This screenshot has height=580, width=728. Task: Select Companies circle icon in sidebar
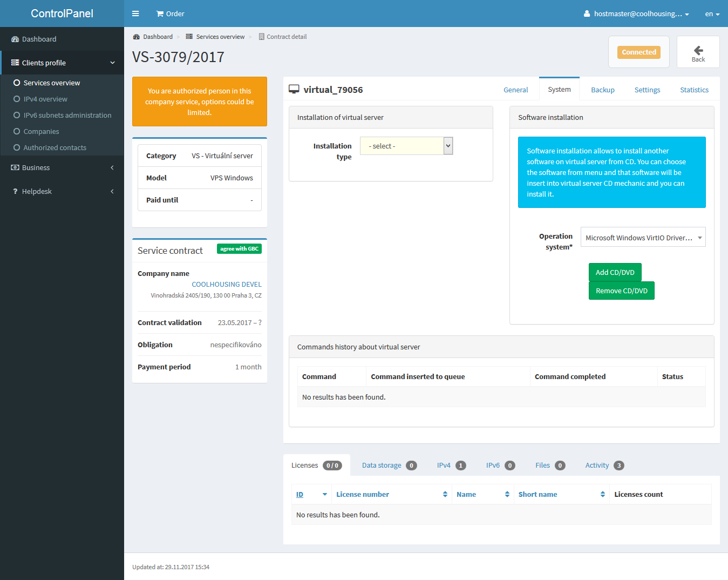(x=17, y=131)
